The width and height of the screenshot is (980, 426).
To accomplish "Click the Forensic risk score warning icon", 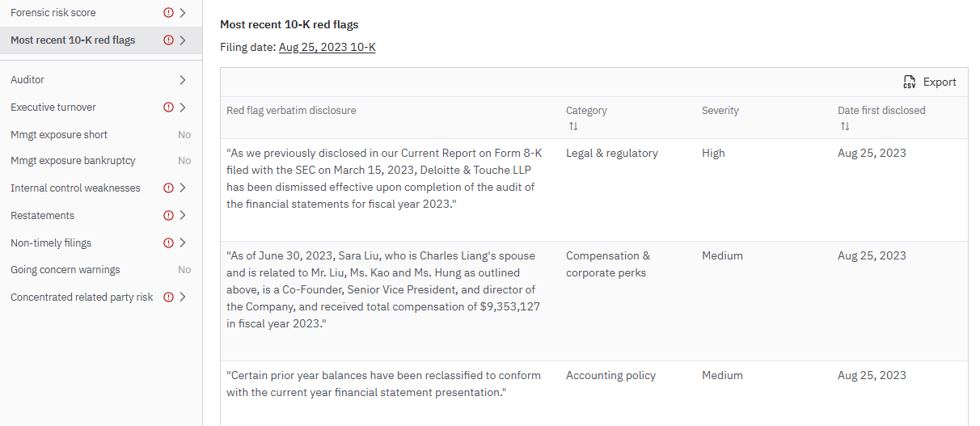I will [x=168, y=13].
